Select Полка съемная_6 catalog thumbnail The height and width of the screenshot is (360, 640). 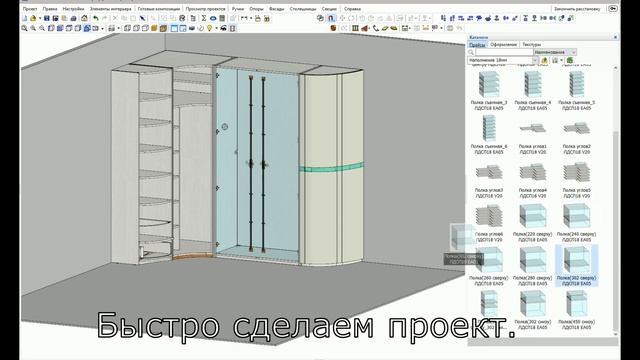pyautogui.click(x=489, y=128)
